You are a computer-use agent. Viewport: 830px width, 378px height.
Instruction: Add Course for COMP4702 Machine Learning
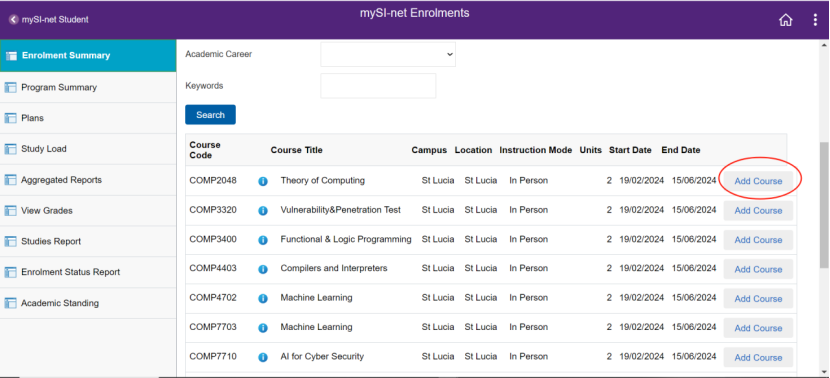758,299
